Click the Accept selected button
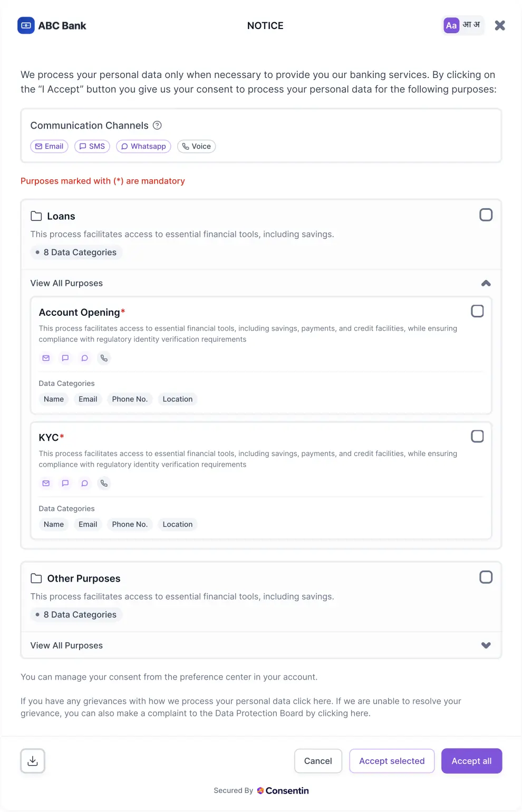The image size is (522, 812). pos(392,761)
